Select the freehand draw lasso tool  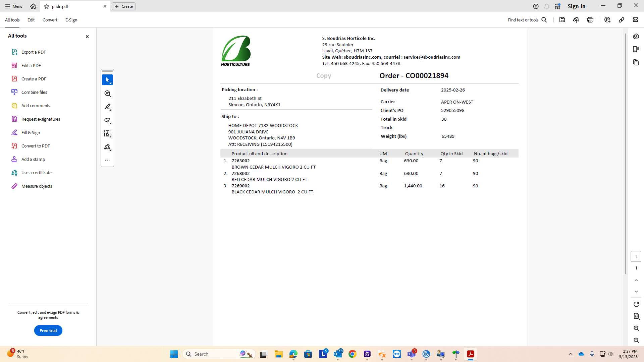click(x=107, y=120)
